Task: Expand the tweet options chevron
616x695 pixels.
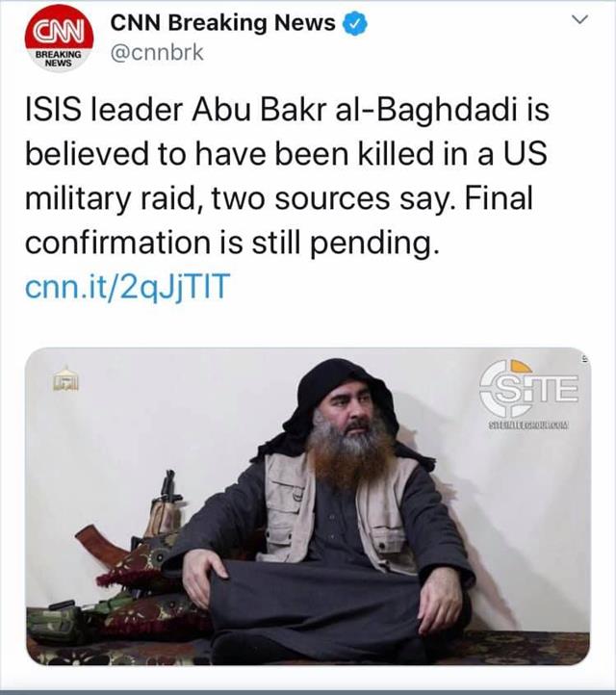Action: [x=579, y=20]
